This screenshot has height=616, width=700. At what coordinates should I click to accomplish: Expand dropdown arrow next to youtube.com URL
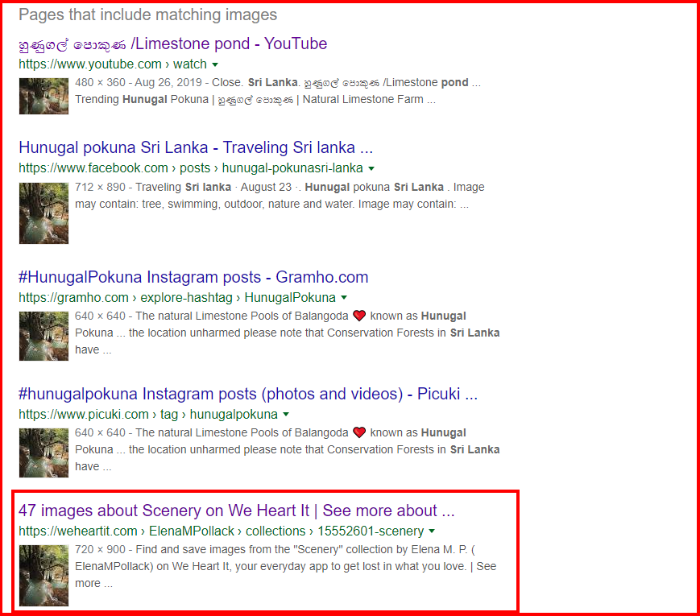point(215,64)
